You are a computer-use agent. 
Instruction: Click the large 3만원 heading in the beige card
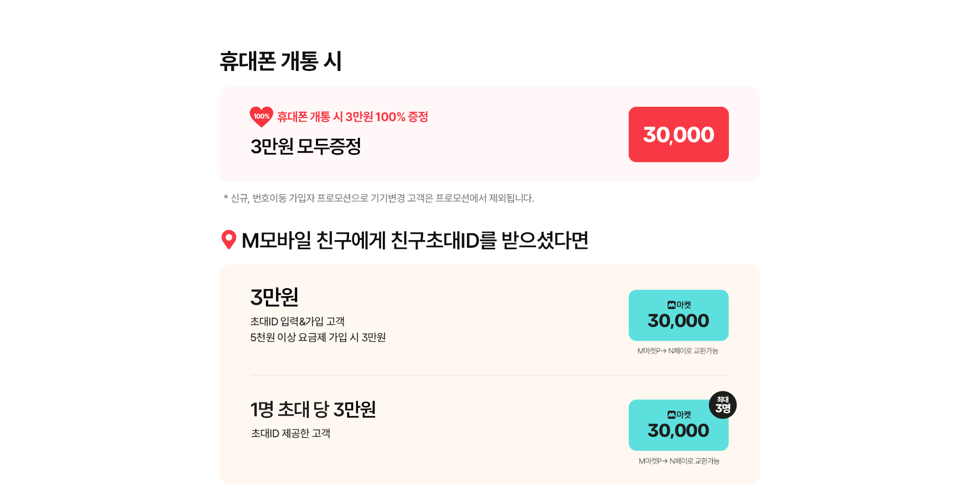tap(274, 297)
